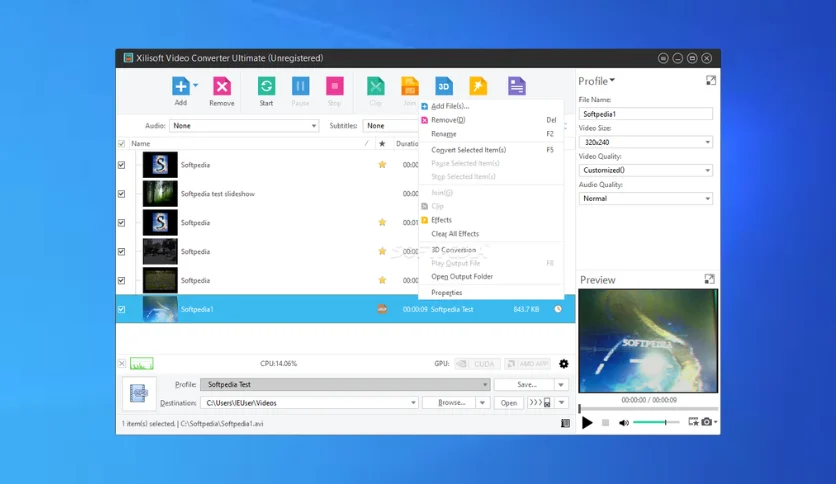836x484 pixels.
Task: Expand arrow beside the Save button
Action: tap(561, 384)
